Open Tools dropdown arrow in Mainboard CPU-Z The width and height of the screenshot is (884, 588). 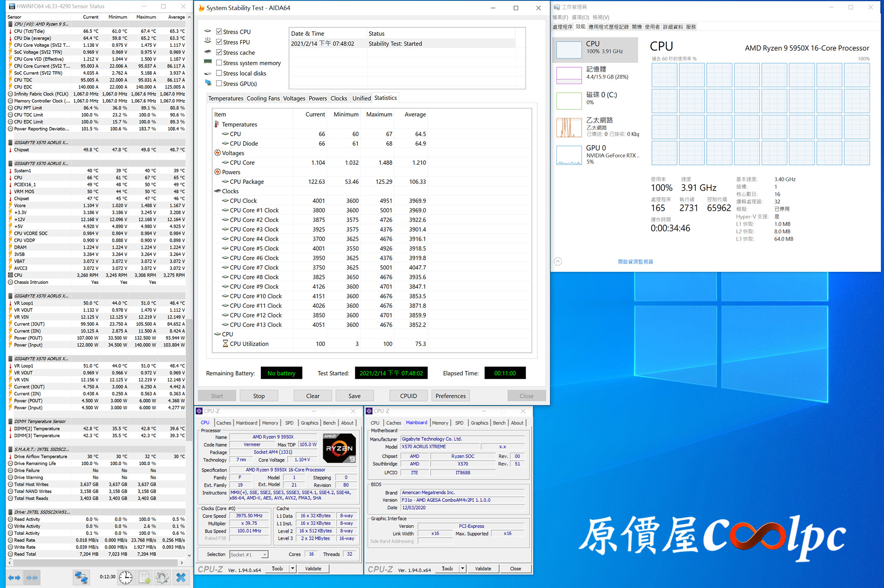coord(462,569)
